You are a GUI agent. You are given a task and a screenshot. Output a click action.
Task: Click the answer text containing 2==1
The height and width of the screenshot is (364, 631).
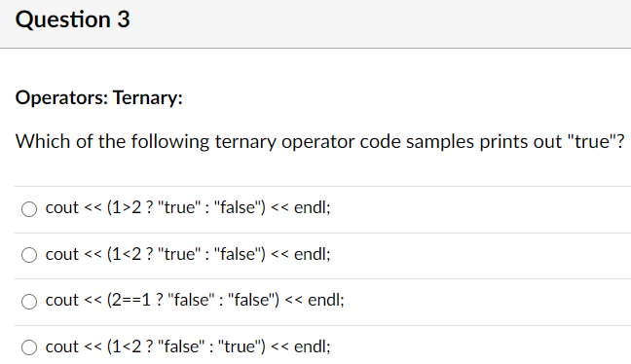(195, 300)
